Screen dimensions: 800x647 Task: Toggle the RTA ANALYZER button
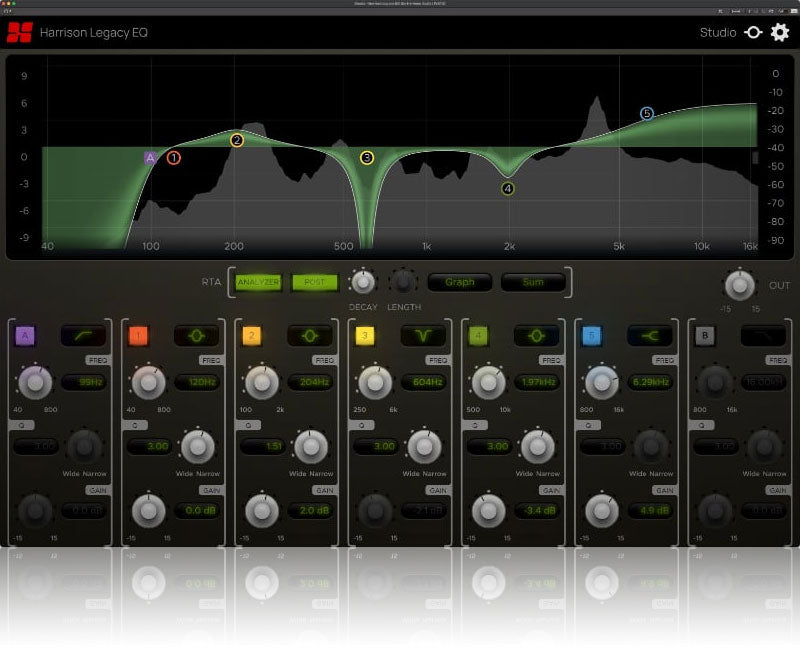click(258, 282)
